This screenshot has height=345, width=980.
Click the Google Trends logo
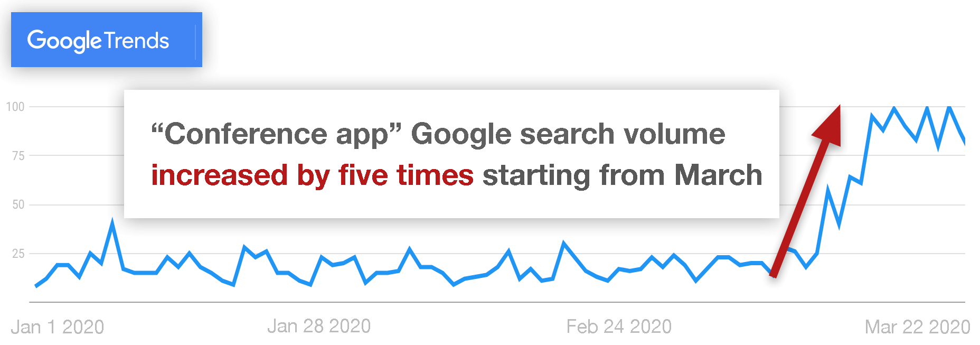98,41
